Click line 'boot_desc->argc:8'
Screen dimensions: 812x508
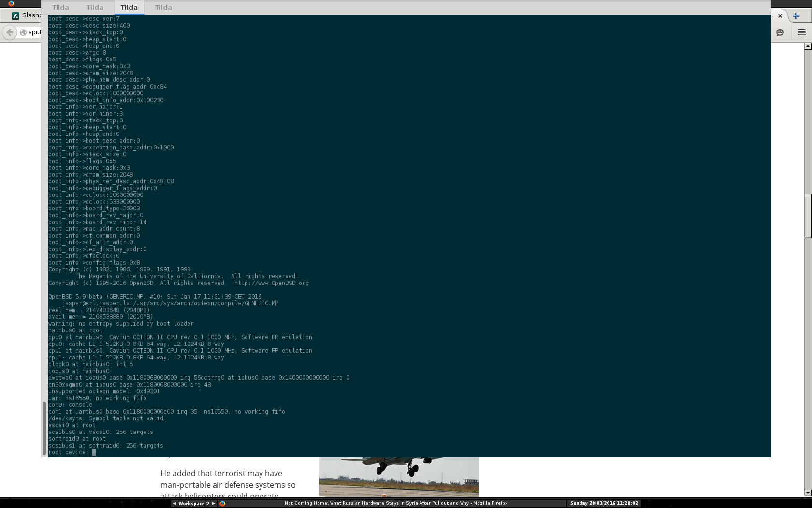click(77, 53)
